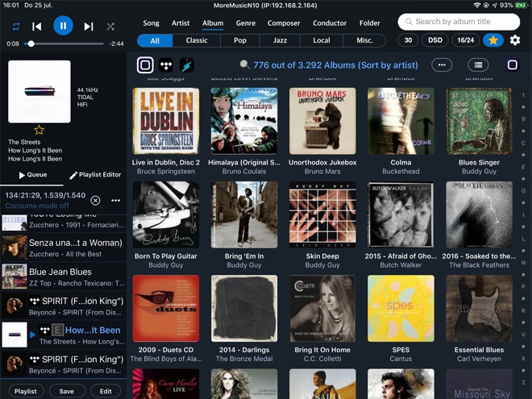Viewport: 532px width, 399px height.
Task: Open Unorthodox Jukebox album cover
Action: (x=322, y=121)
